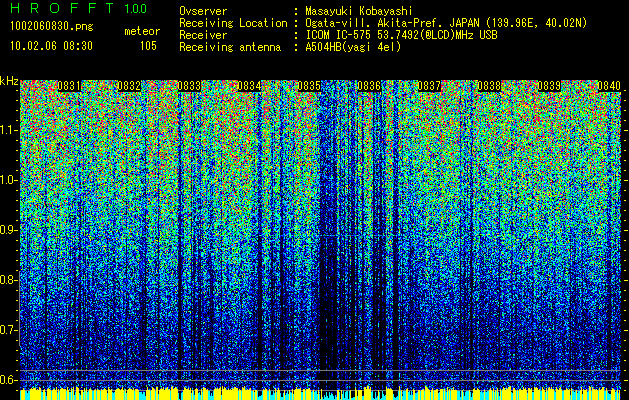Click antenna value A504HB(yagi 4el)
Screen dimensions: 629x400
click(x=353, y=47)
